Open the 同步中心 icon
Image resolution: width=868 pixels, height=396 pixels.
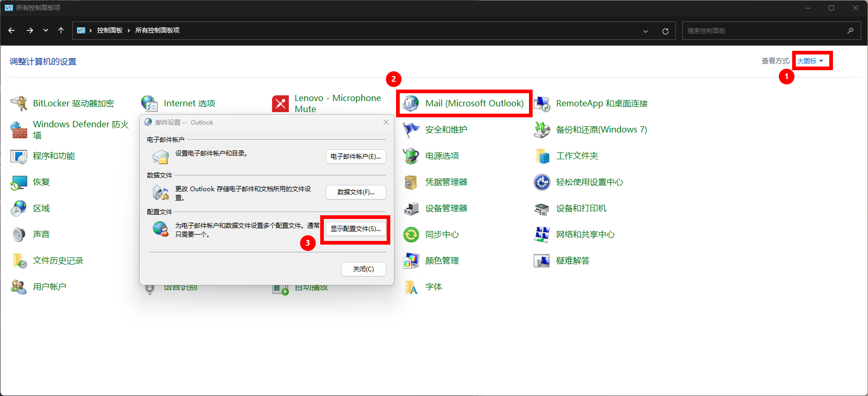pyautogui.click(x=411, y=235)
